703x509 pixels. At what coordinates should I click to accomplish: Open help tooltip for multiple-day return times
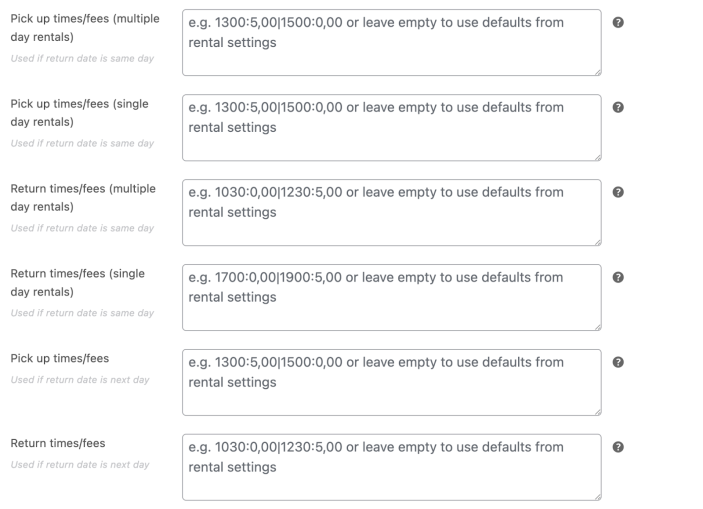tap(619, 192)
